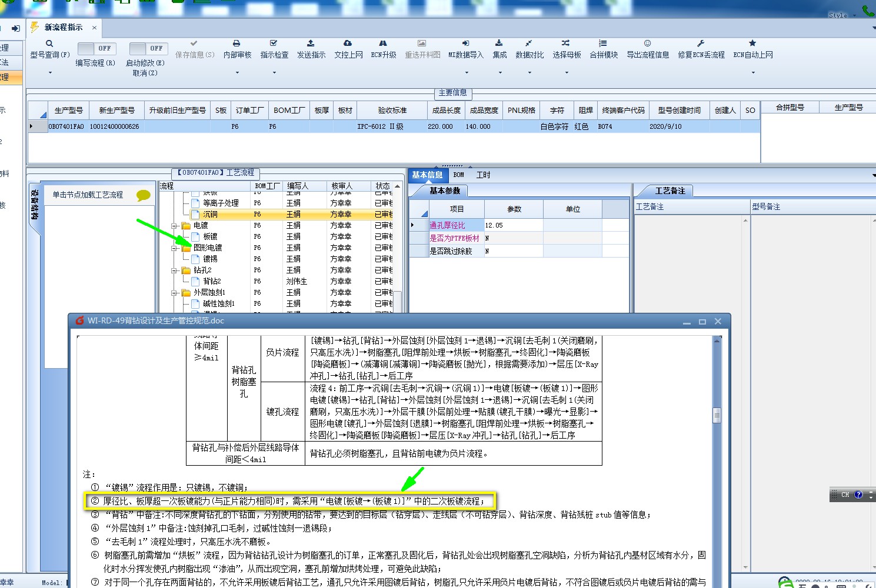The height and width of the screenshot is (588, 876).
Task: Click 文控上网 cloud upload icon
Action: [x=348, y=44]
